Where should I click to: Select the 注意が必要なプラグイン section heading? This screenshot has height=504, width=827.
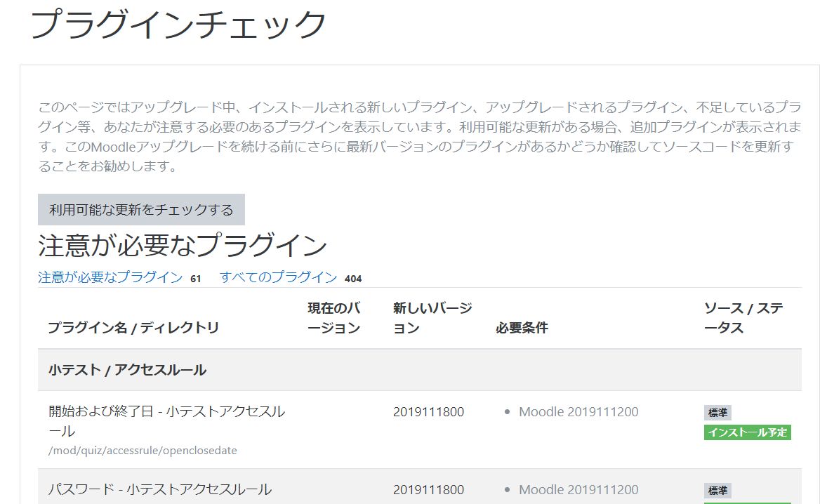click(183, 246)
